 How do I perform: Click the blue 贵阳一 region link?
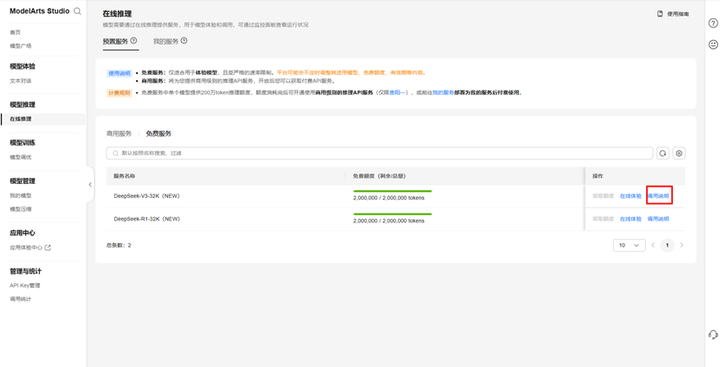coord(398,93)
